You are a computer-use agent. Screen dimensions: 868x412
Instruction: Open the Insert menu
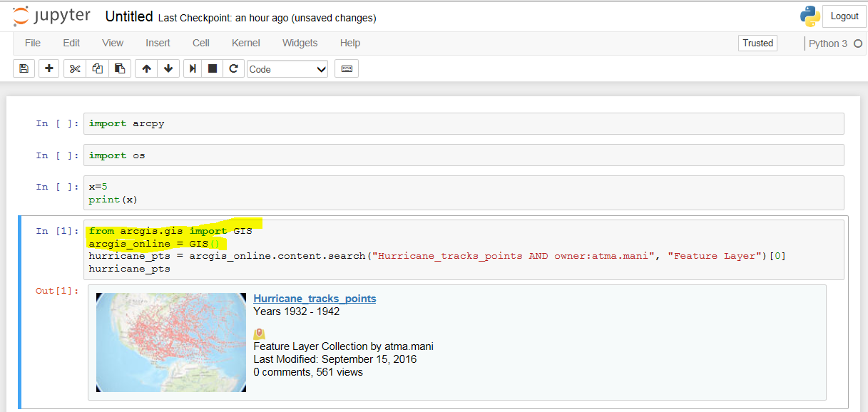[x=158, y=43]
